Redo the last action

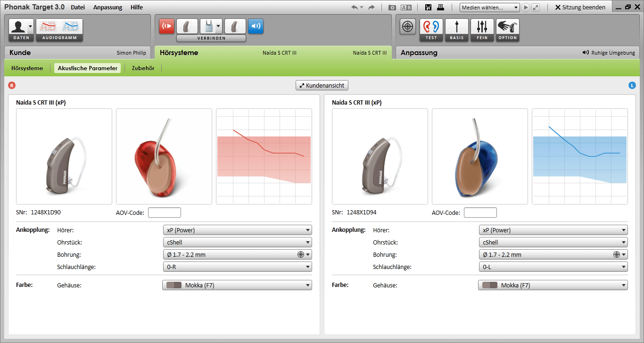tap(372, 7)
